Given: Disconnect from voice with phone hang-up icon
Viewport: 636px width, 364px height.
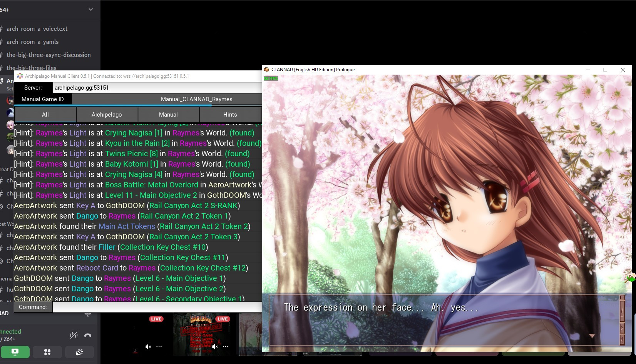Looking at the screenshot, I should 88,335.
